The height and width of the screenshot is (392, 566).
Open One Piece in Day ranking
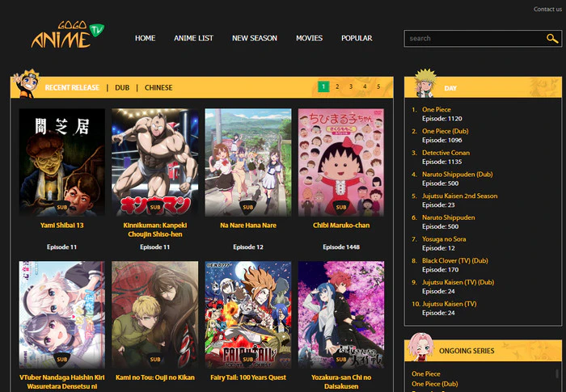[x=437, y=109]
